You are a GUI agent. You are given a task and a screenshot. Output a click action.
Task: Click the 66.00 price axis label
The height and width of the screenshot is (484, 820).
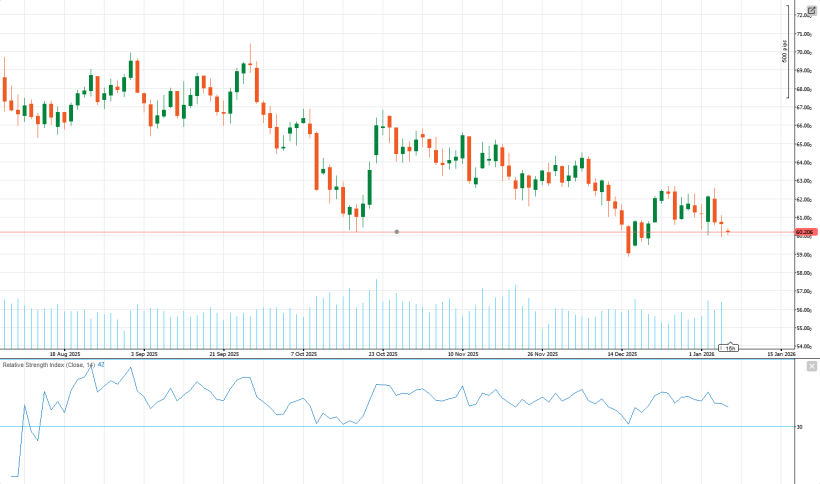[803, 126]
